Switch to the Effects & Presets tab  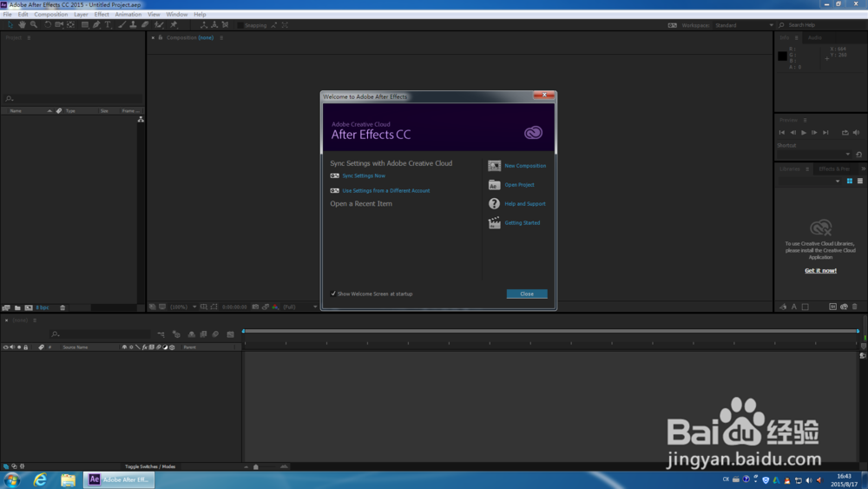pos(833,169)
